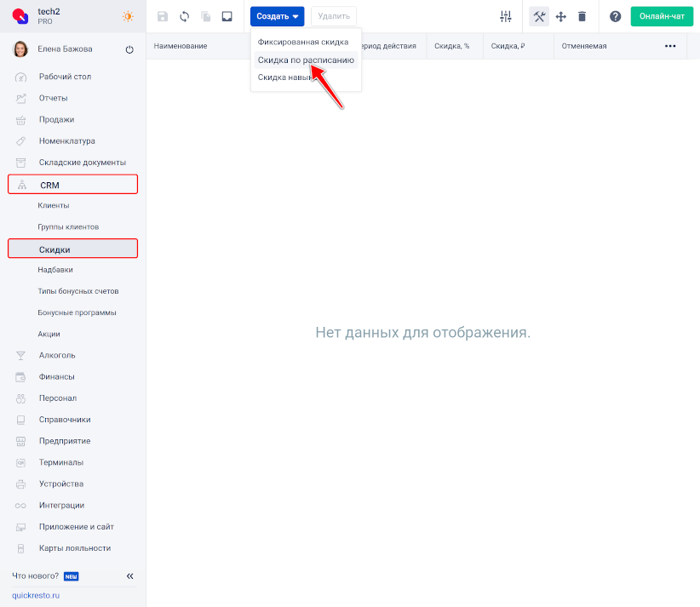Viewport: 700px width, 607px height.
Task: Click the Персонал people icon
Action: pos(21,398)
